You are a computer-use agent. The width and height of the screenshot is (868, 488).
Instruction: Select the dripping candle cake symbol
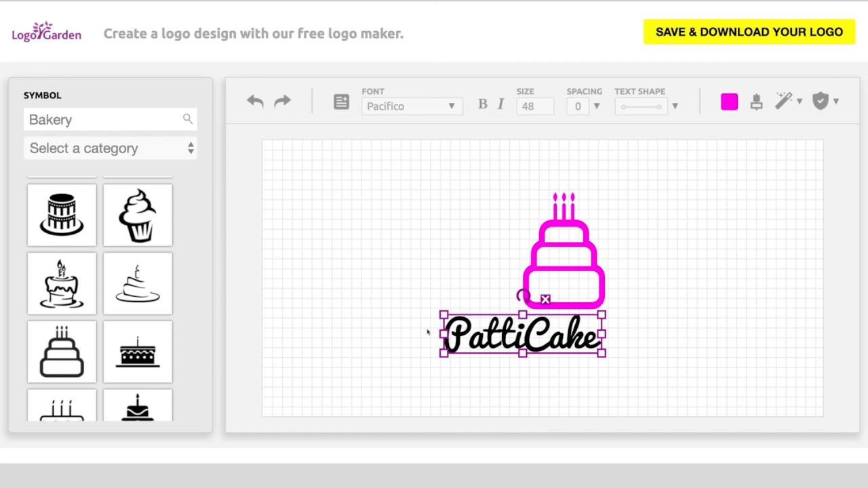coord(62,283)
